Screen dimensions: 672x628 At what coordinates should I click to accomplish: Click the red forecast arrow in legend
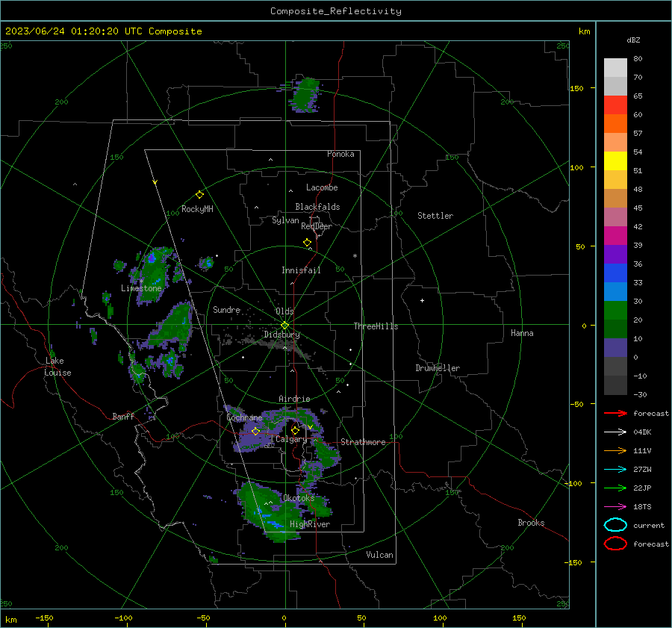(615, 413)
